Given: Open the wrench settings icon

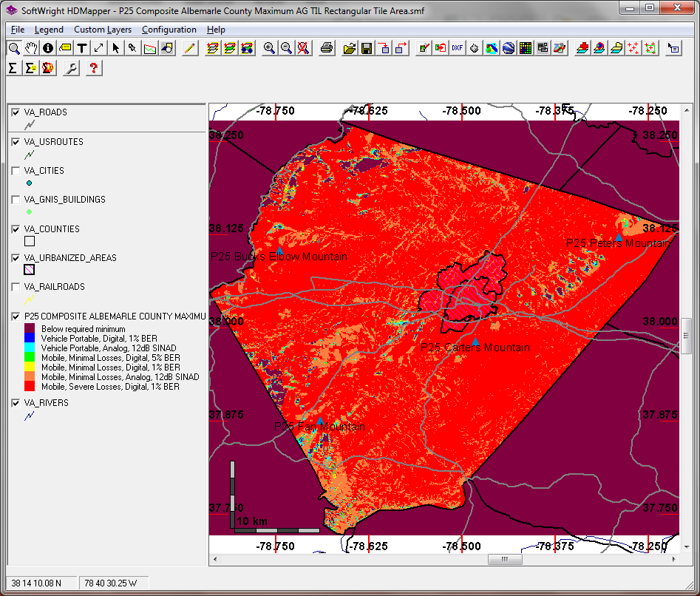Looking at the screenshot, I should [x=71, y=68].
